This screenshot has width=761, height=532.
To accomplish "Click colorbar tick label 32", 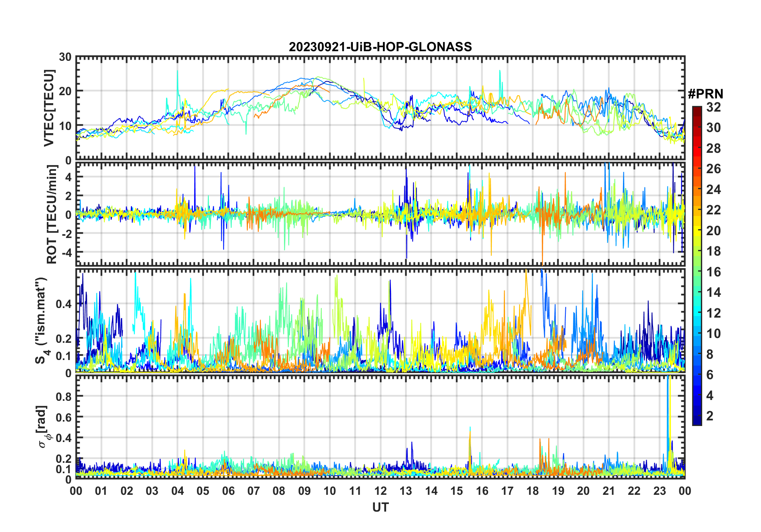I will click(713, 107).
